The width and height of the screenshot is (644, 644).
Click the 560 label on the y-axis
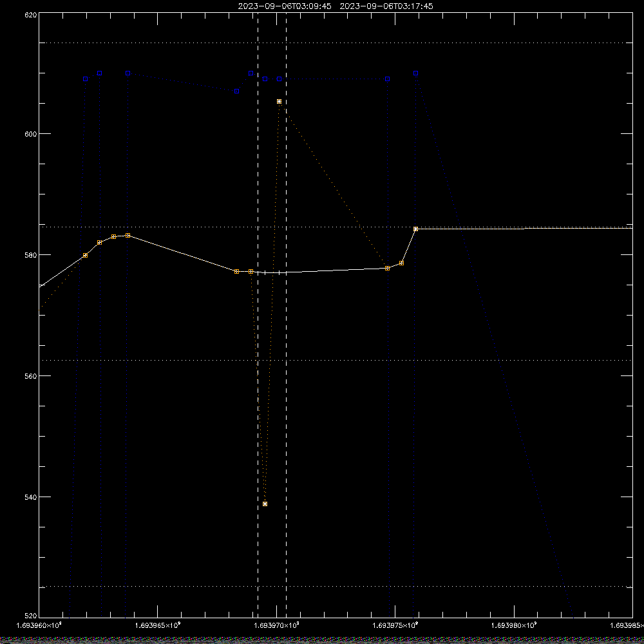tap(31, 376)
